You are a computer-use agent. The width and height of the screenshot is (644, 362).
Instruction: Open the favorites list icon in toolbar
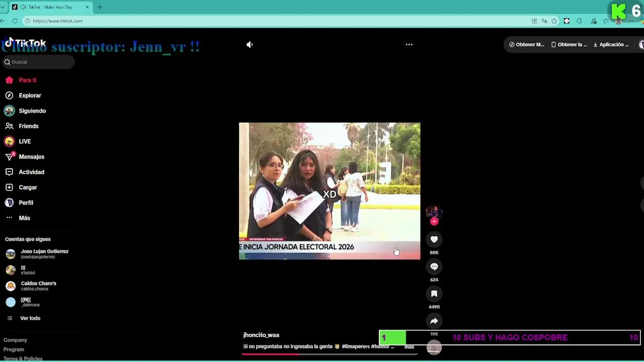pyautogui.click(x=606, y=21)
